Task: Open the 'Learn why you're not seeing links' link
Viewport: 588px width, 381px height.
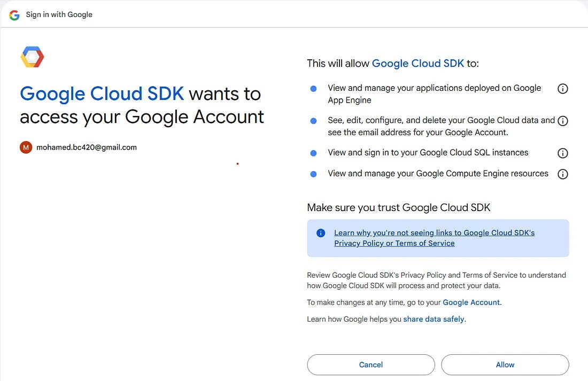Action: pos(434,232)
